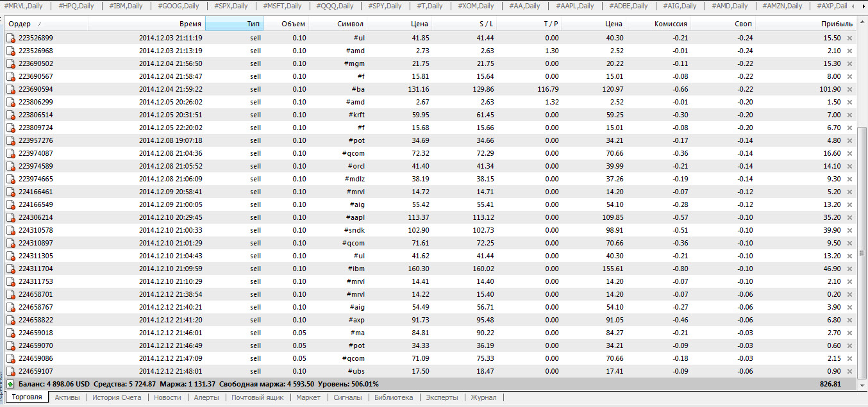This screenshot has width=868, height=407.
Task: Open the #XOM,Daily chart tab
Action: tap(475, 6)
